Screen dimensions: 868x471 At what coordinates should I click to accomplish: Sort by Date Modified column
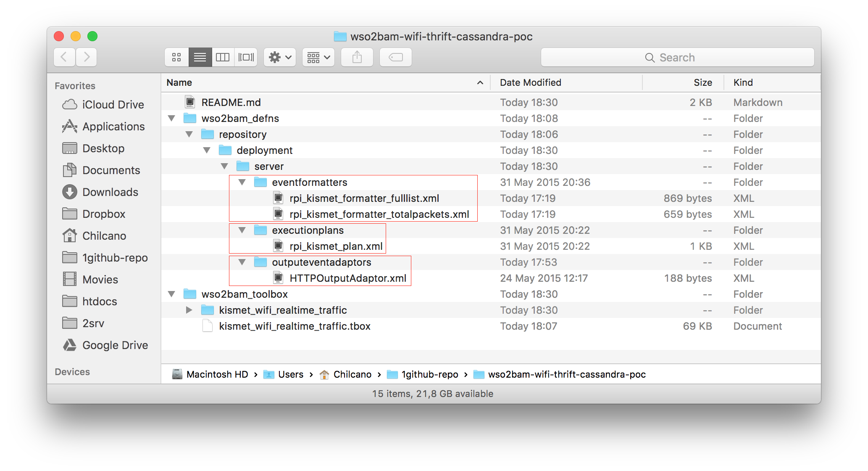[x=530, y=82]
